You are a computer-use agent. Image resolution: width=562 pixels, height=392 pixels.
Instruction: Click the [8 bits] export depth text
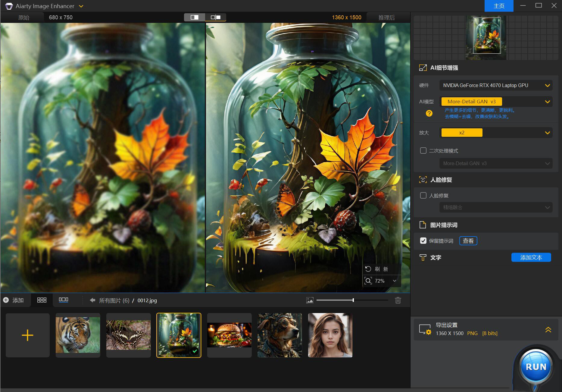click(x=490, y=333)
